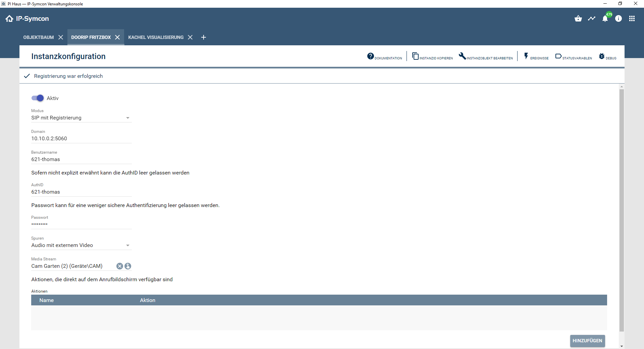
Task: Close the Kachel Visualisierung tab
Action: (190, 37)
